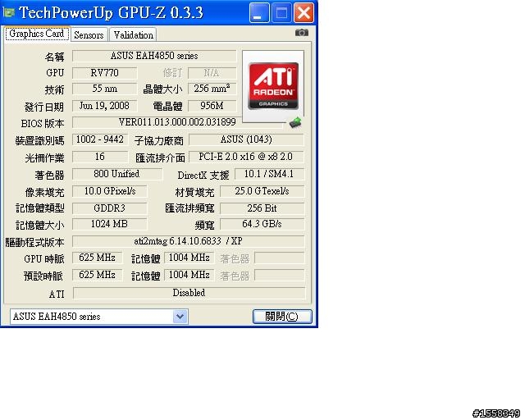Image resolution: width=525 pixels, height=420 pixels.
Task: Click the name field ASUS EAH4850 series
Action: [154, 56]
